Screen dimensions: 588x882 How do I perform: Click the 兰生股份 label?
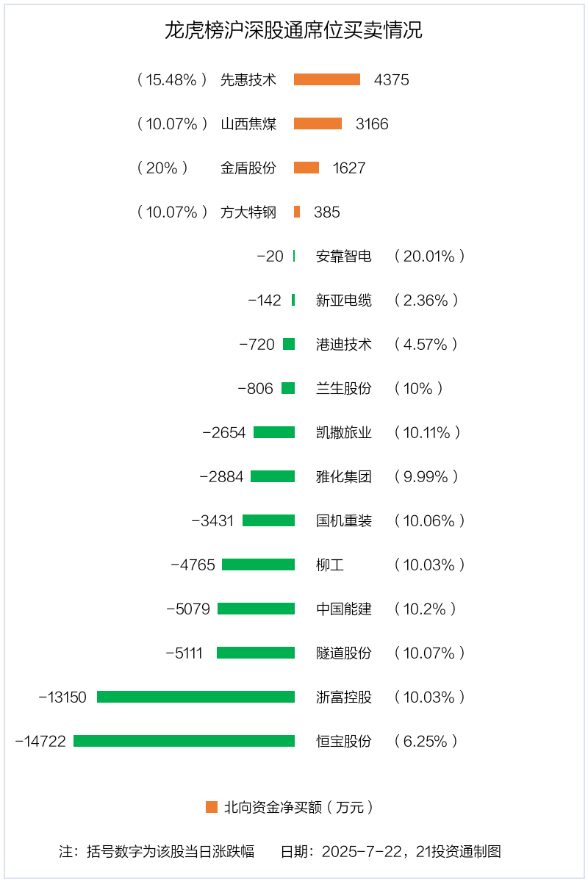coord(344,388)
